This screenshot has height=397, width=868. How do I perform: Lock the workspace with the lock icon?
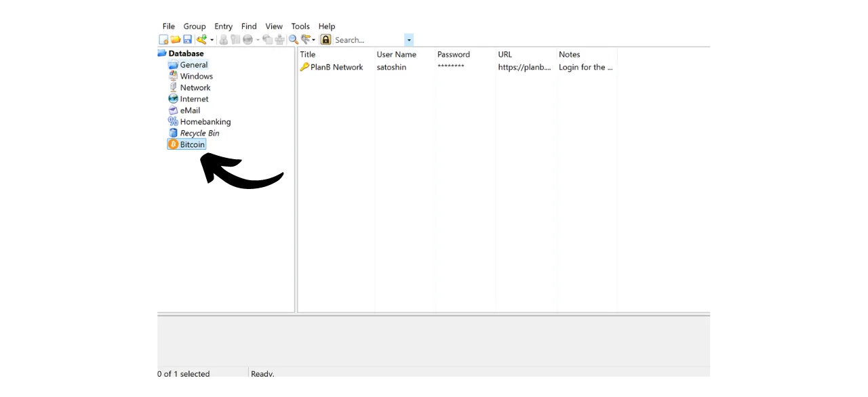[325, 39]
